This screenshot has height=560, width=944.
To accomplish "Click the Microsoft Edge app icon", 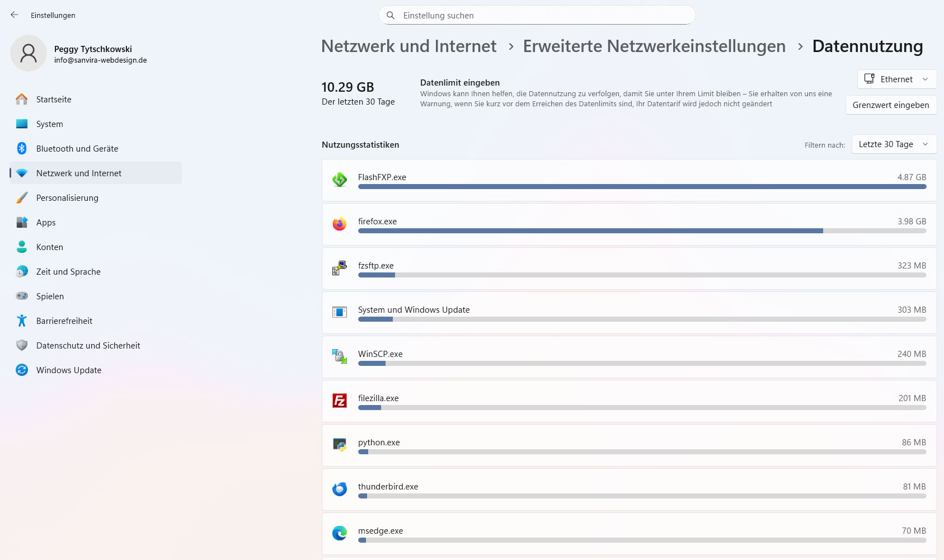I will 340,533.
